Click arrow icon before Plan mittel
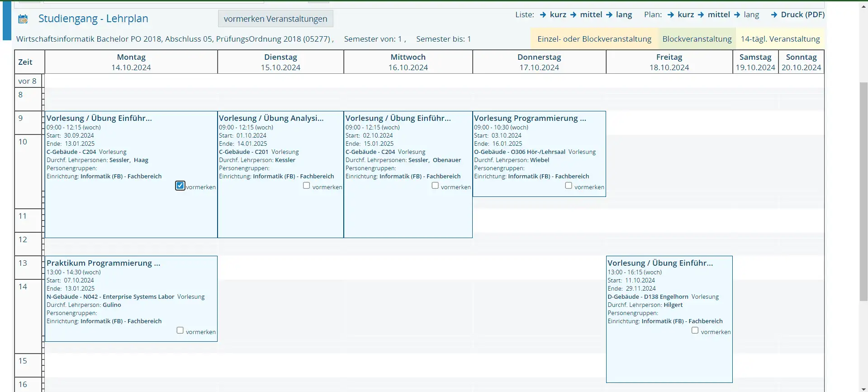Image resolution: width=868 pixels, height=392 pixels. (701, 15)
